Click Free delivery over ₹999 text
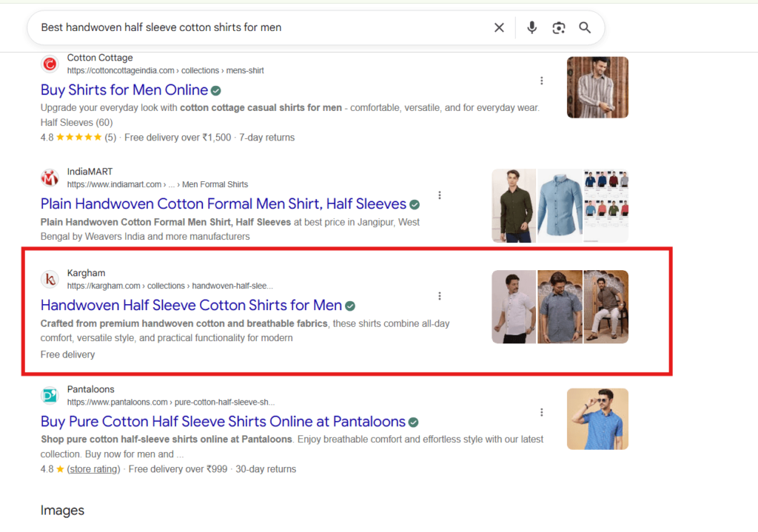 click(178, 469)
